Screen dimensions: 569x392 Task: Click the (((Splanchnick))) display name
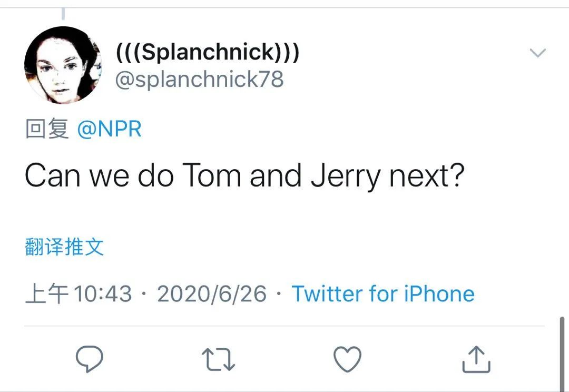pos(208,53)
